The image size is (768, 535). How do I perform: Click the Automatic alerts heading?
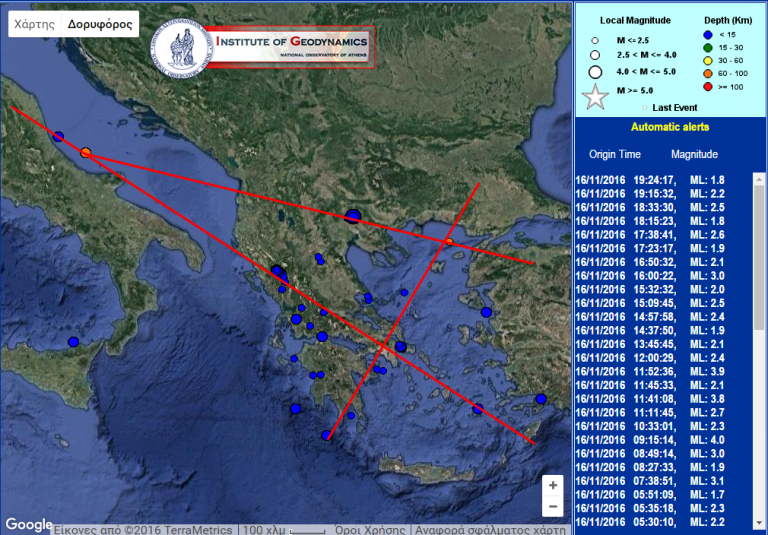point(670,127)
